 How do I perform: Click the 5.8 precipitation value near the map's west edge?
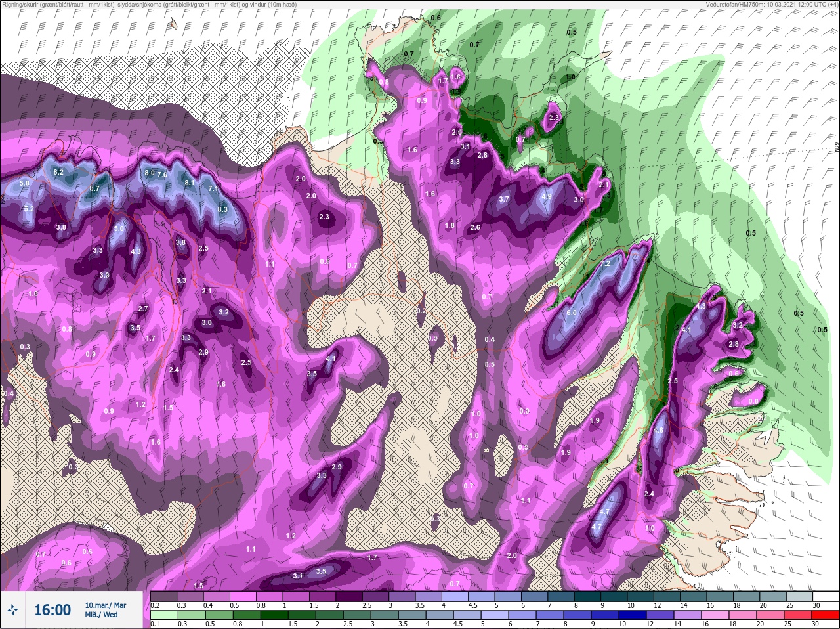pyautogui.click(x=25, y=183)
